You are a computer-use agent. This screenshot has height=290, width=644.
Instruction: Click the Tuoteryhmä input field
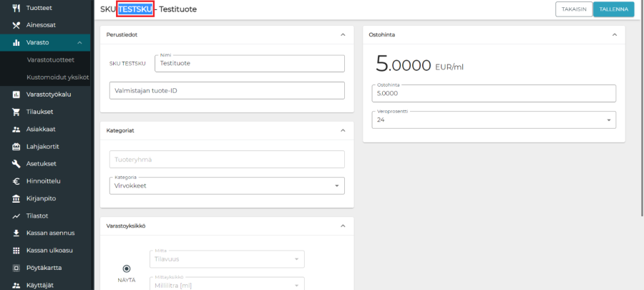coord(227,160)
